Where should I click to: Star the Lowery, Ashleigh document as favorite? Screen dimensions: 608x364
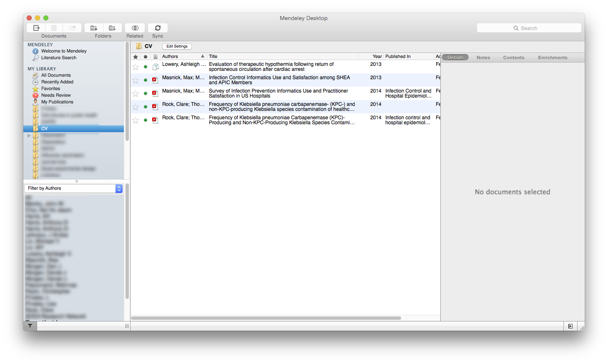point(136,67)
